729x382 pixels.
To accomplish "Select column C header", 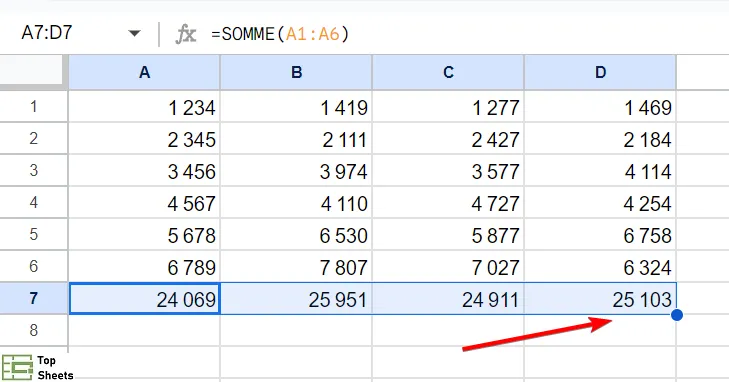I will (x=448, y=72).
